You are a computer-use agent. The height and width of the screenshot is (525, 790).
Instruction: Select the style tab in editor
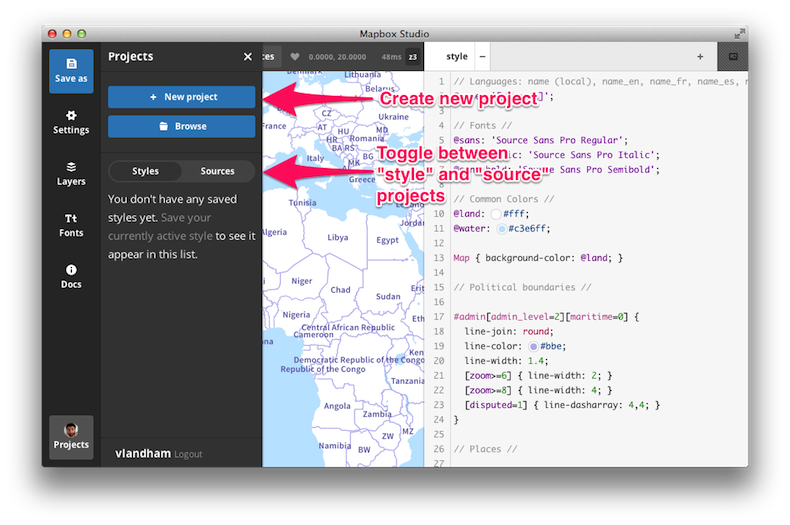pyautogui.click(x=456, y=56)
